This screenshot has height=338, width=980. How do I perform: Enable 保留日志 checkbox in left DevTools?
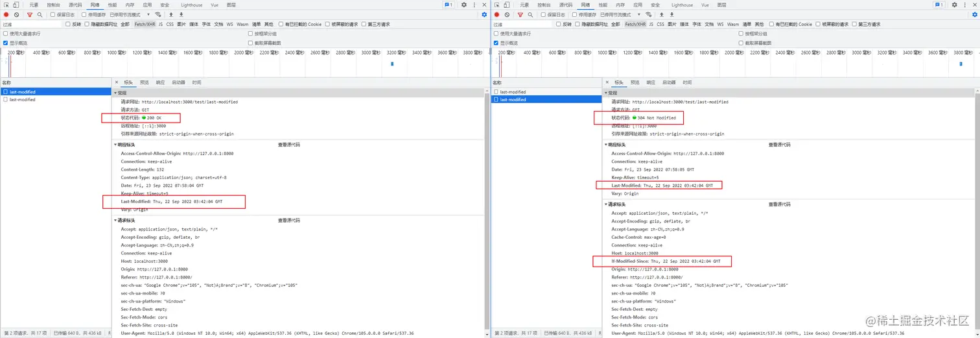(54, 14)
